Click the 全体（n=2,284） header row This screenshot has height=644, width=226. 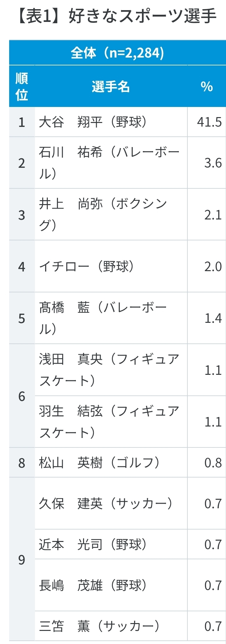pos(117,53)
